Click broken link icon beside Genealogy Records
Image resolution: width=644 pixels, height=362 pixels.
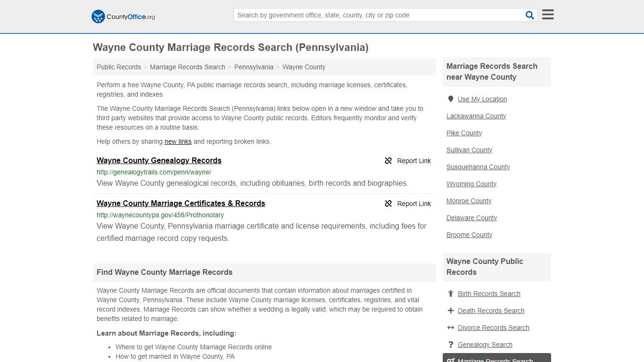[388, 161]
